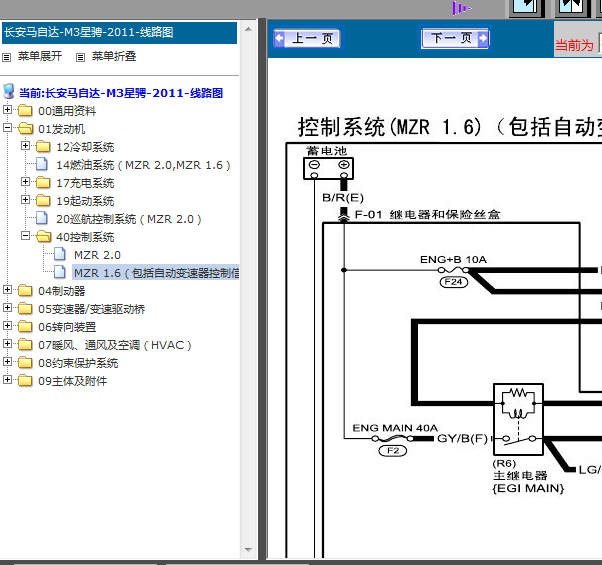Click the 主继电器 {EGI MAIN} relay label
Screen dimensions: 602x565
pyautogui.click(x=528, y=482)
